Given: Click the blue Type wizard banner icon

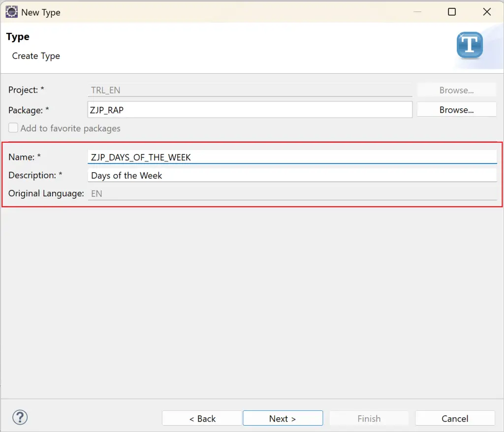Looking at the screenshot, I should click(469, 45).
